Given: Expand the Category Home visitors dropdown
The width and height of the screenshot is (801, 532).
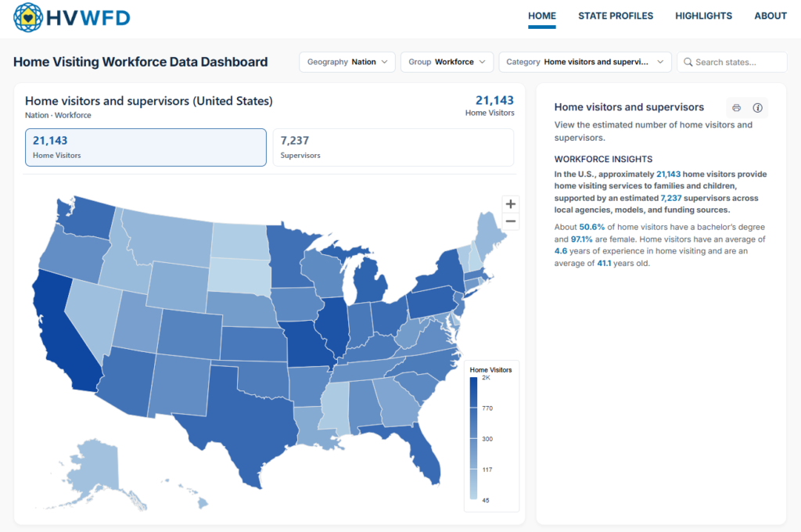Looking at the screenshot, I should pos(585,62).
